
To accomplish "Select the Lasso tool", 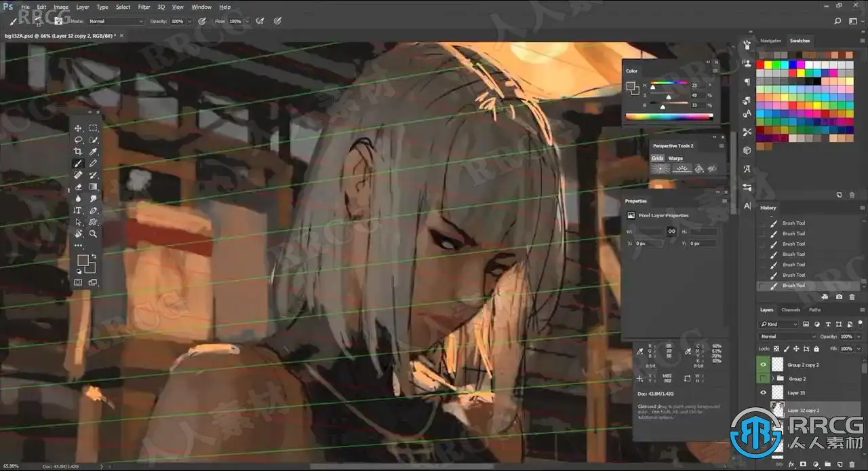I will click(x=78, y=140).
